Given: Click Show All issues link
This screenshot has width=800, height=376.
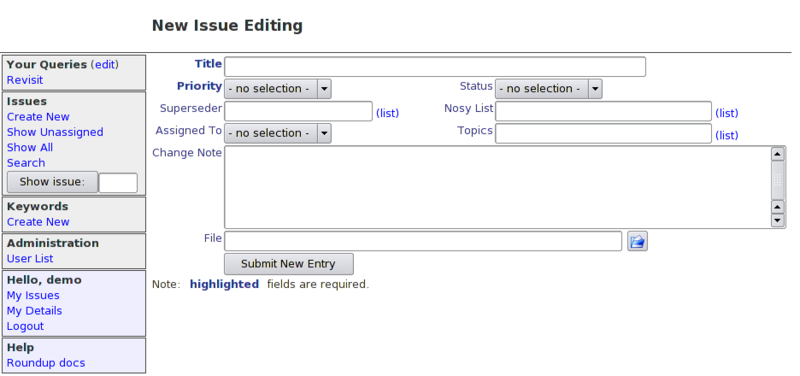Looking at the screenshot, I should [x=30, y=147].
